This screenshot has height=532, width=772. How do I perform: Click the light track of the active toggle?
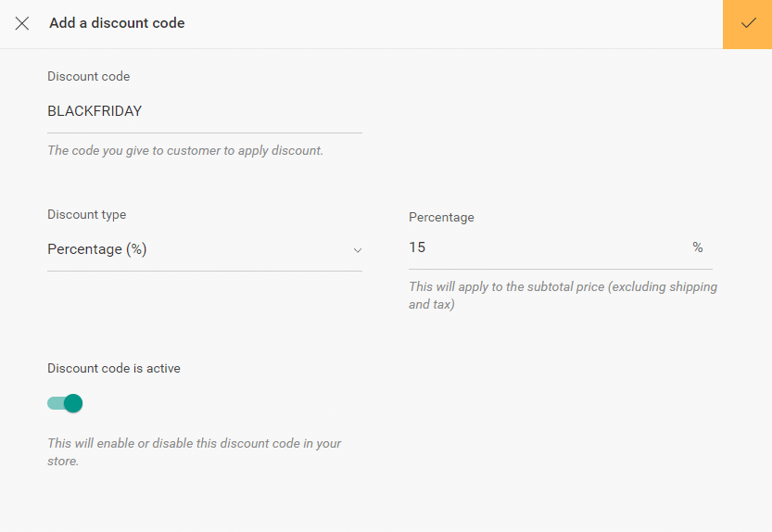pos(54,403)
